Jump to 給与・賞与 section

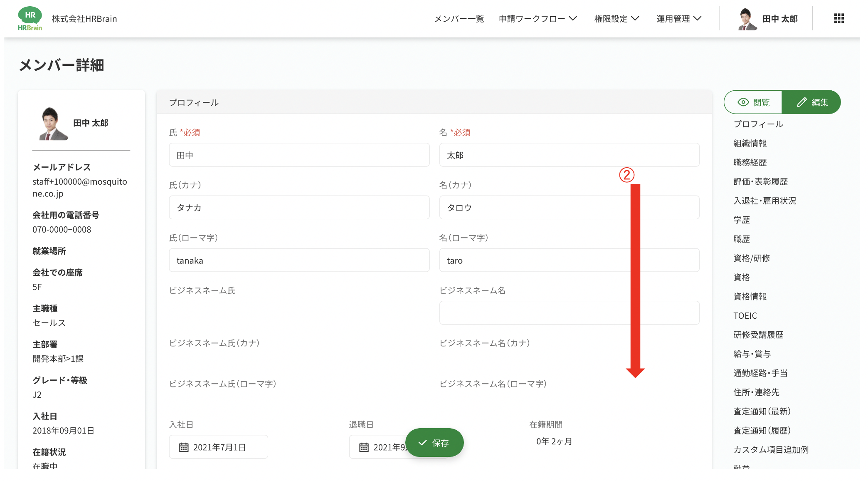[752, 354]
